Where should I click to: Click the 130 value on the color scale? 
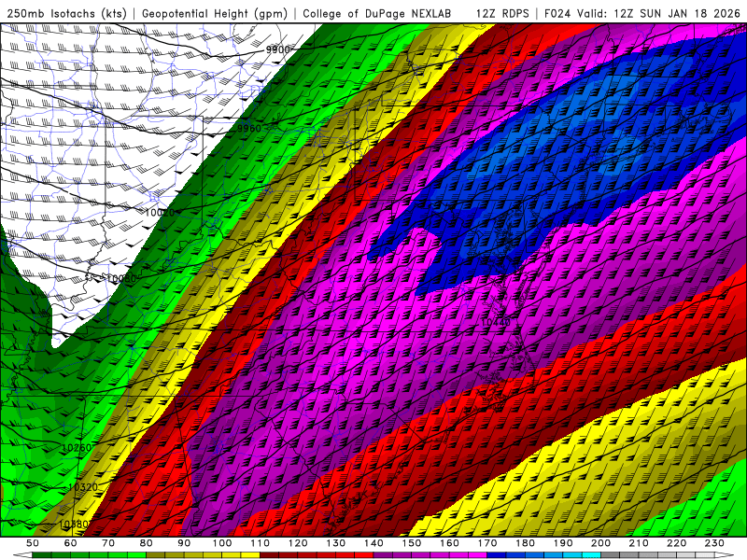(336, 543)
